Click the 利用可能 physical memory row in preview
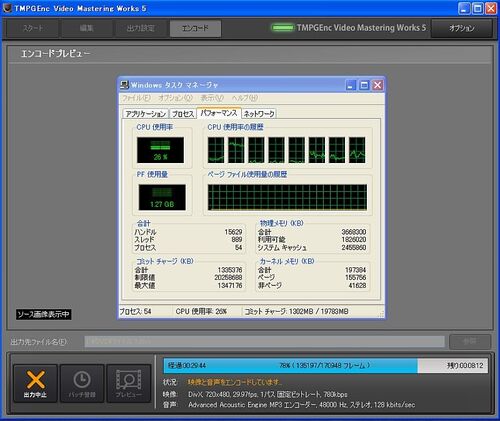The image size is (500, 421). 312,240
